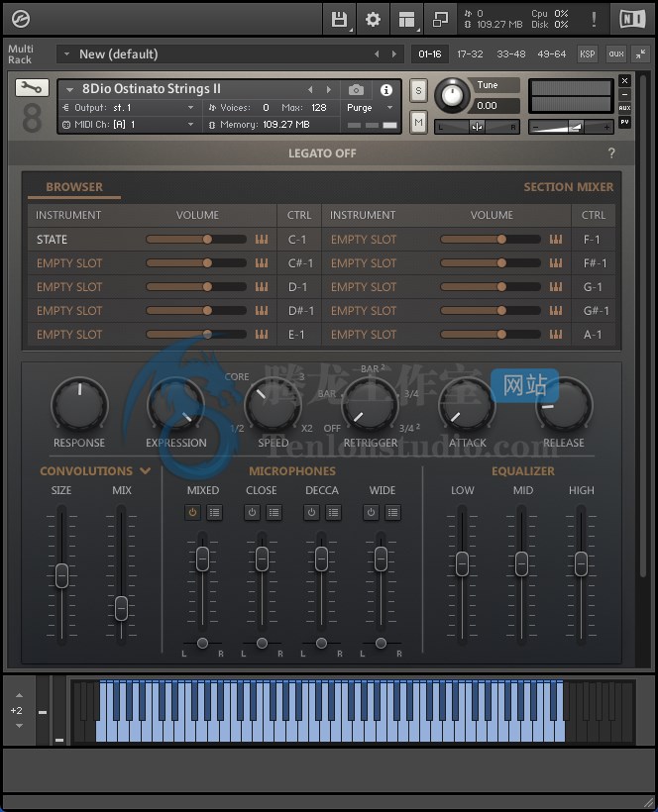
Task: Click the Kontakt logo icon
Action: point(21,19)
